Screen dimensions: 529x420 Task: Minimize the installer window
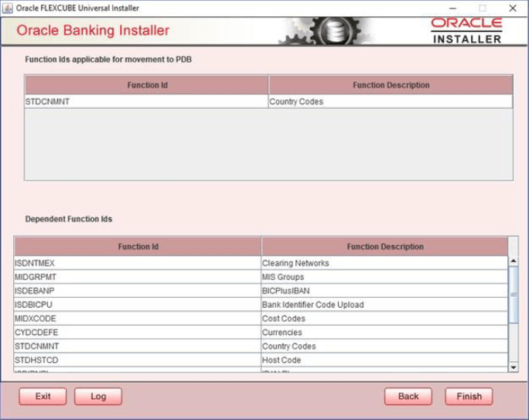coord(452,8)
